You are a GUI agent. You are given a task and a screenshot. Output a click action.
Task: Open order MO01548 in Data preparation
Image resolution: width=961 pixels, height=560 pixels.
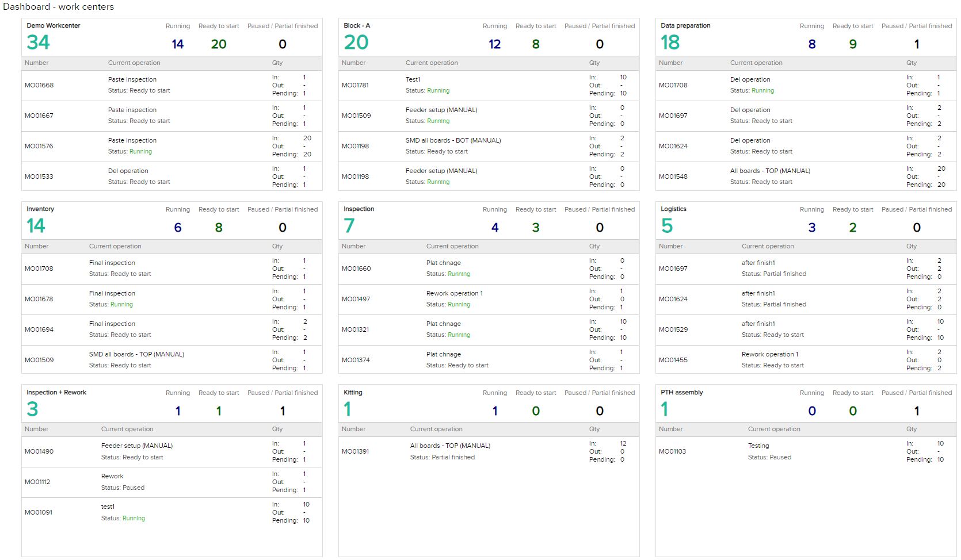click(x=673, y=177)
